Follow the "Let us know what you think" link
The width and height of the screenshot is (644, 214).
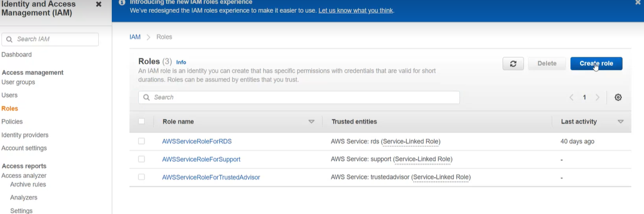355,11
